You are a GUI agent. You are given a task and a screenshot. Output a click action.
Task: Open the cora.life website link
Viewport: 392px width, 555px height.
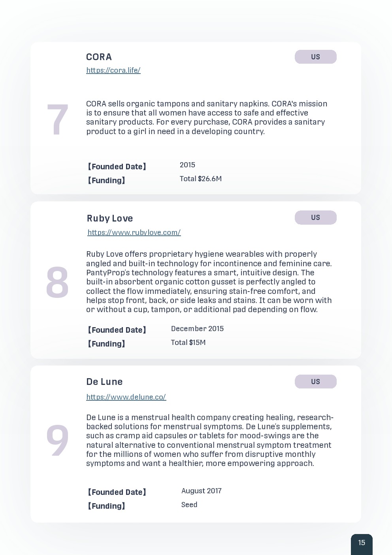click(x=113, y=70)
